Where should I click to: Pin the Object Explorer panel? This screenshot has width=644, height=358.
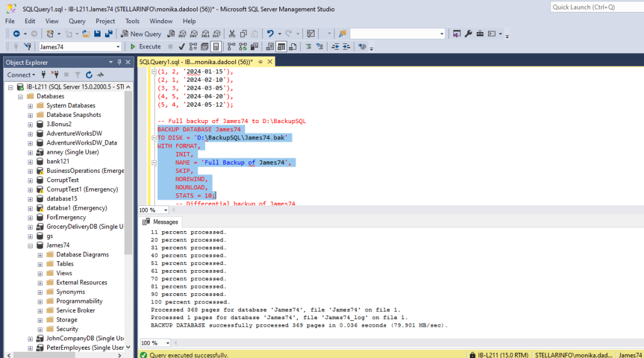119,62
